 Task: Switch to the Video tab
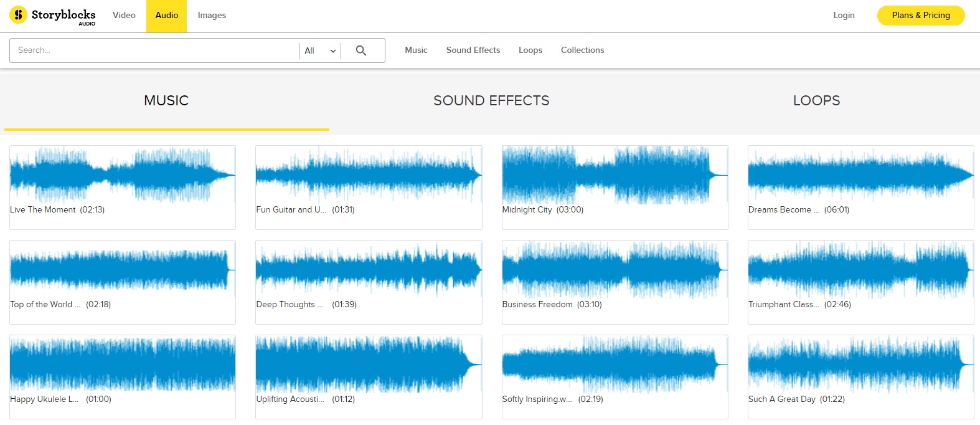[x=124, y=16]
